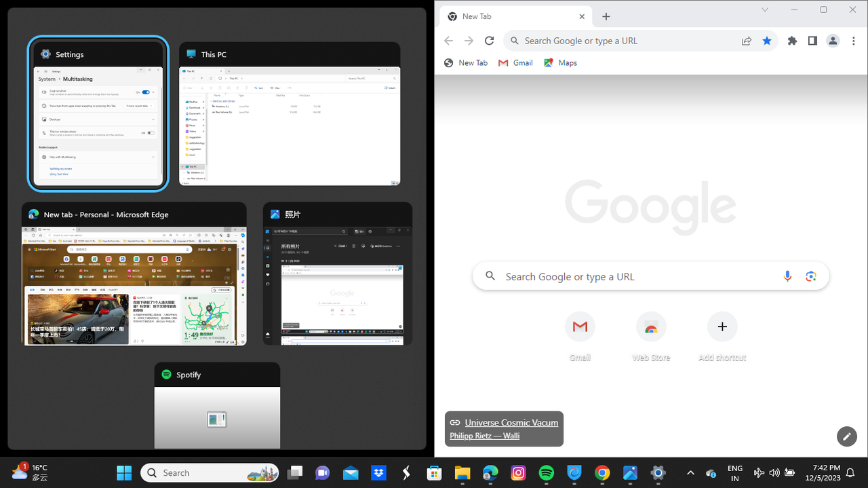Open Microsoft Store on the taskbar
Image resolution: width=868 pixels, height=488 pixels.
tap(434, 473)
